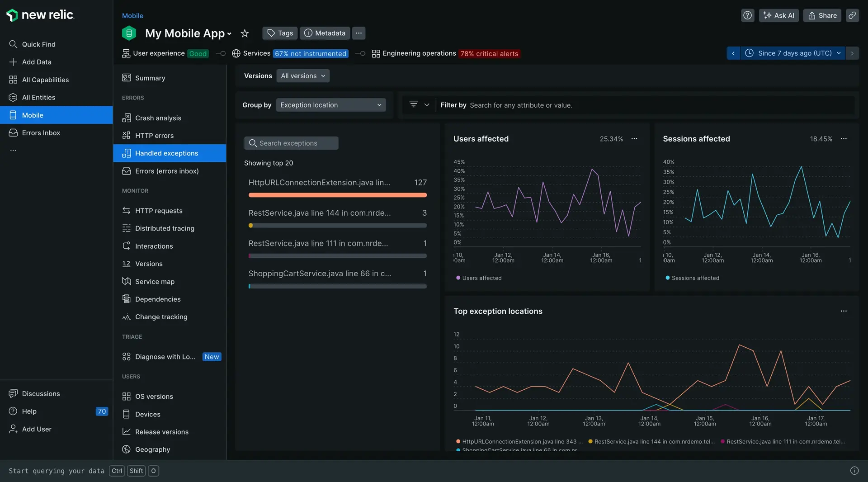The height and width of the screenshot is (482, 868).
Task: Click the Share button
Action: 822,15
